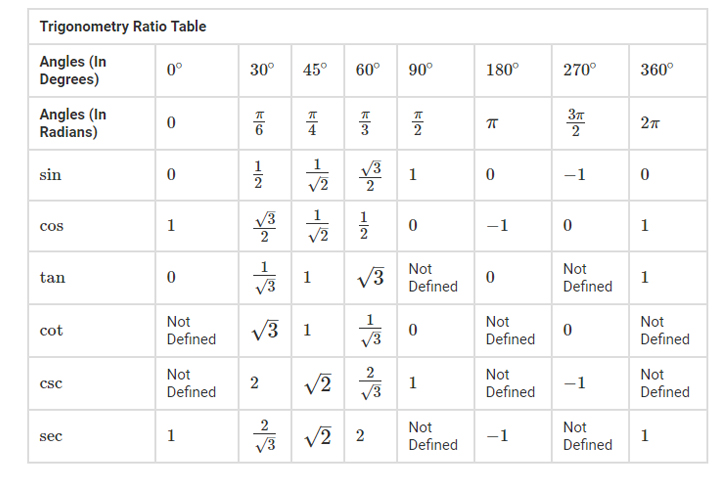Select the 360° column header
The width and height of the screenshot is (726, 484).
pos(656,70)
